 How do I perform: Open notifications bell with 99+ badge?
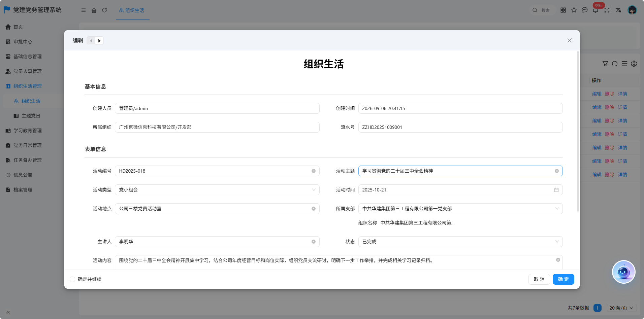click(x=596, y=9)
